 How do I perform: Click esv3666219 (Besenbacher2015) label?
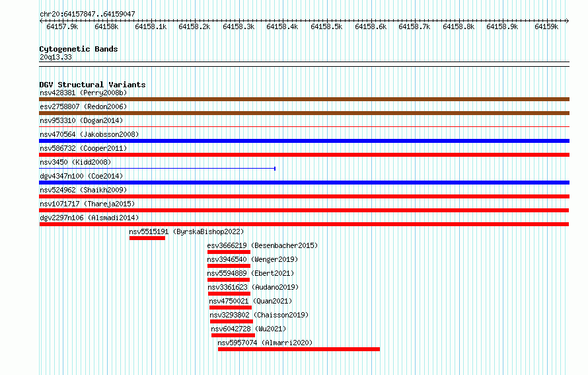click(262, 245)
